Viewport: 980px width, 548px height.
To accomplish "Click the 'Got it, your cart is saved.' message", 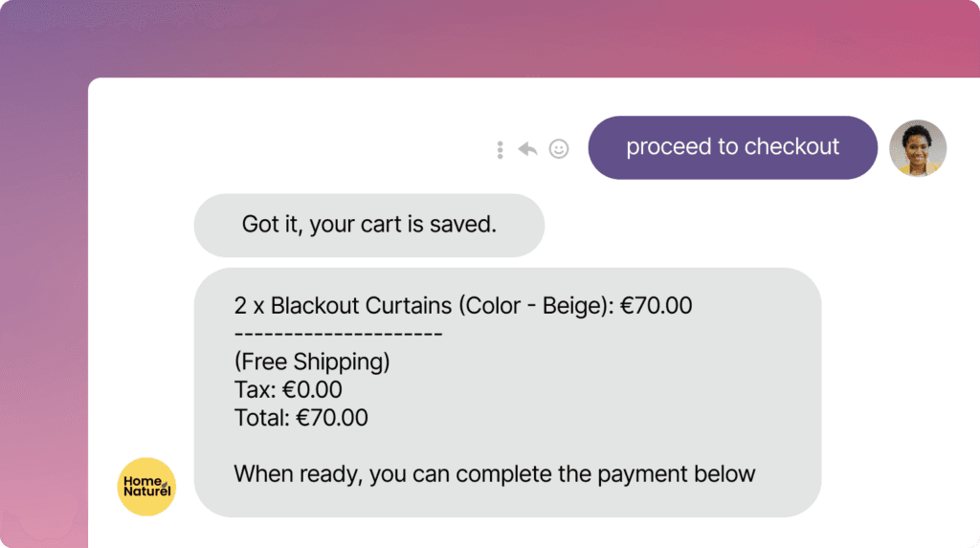I will pyautogui.click(x=369, y=225).
